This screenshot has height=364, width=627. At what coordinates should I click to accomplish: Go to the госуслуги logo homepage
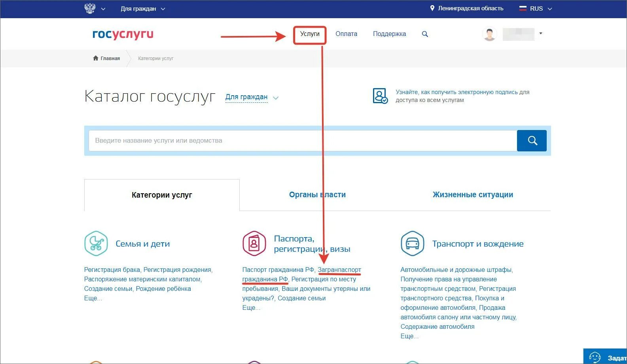[x=123, y=34]
